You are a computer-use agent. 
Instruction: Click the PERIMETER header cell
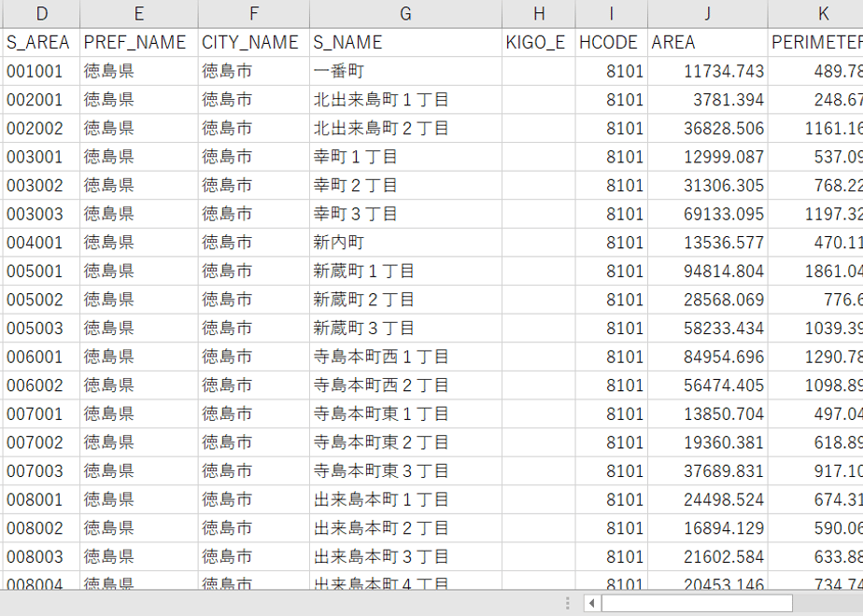pos(815,42)
